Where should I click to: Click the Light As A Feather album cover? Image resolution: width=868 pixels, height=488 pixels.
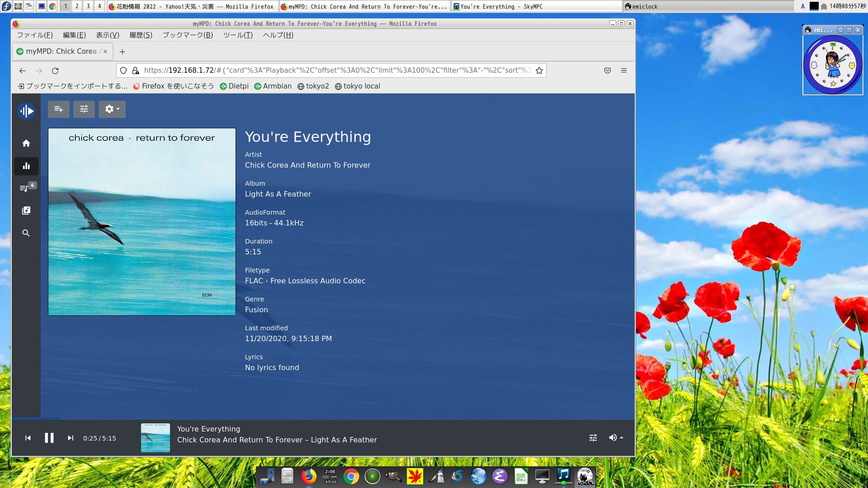[x=142, y=222]
